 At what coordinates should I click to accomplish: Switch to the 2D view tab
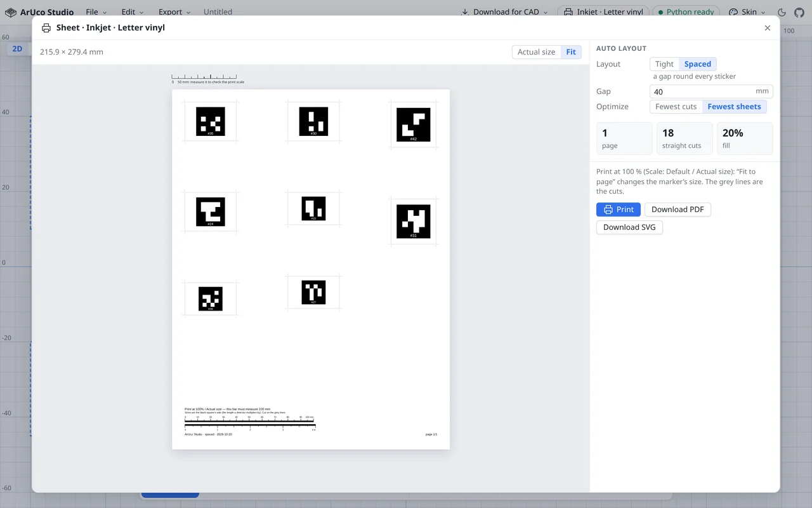point(17,49)
